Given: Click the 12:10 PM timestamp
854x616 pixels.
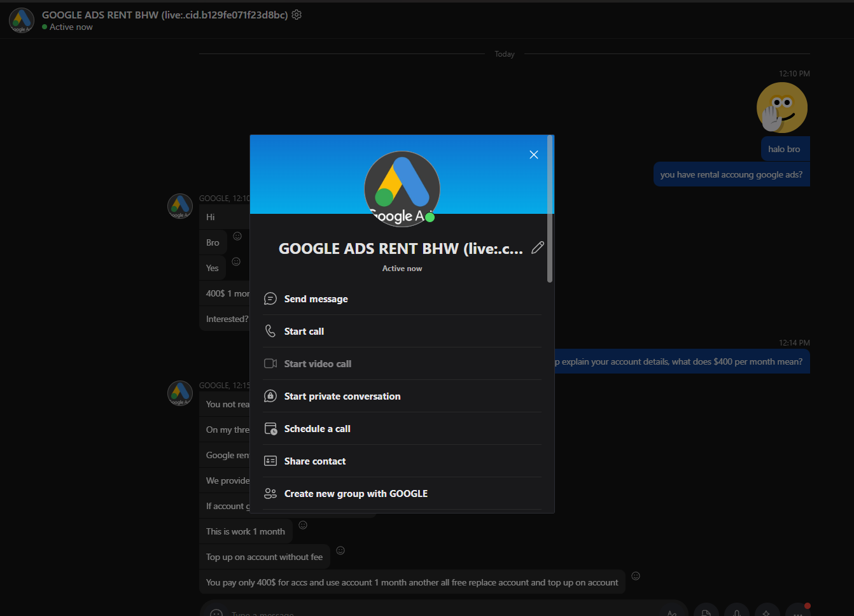Looking at the screenshot, I should tap(794, 74).
